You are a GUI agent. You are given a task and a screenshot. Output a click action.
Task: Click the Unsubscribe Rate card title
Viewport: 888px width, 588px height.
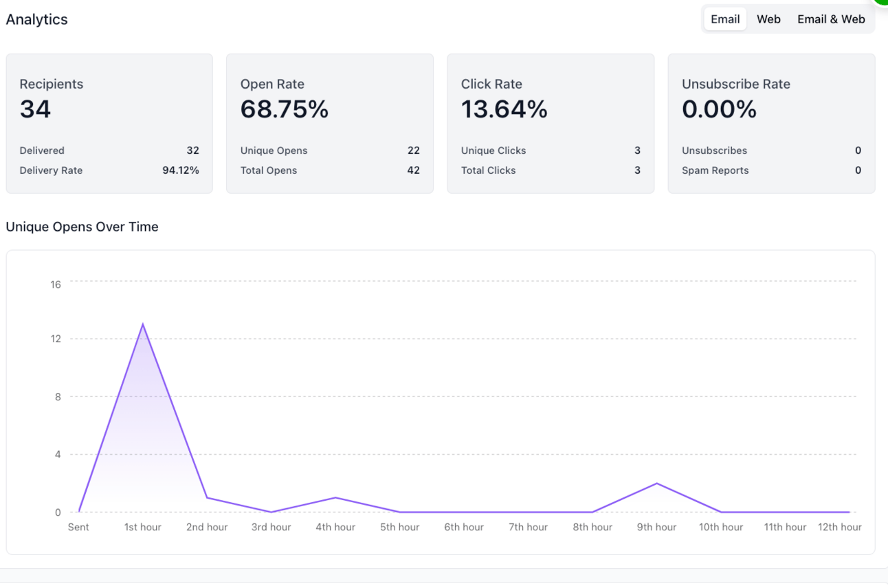(736, 84)
